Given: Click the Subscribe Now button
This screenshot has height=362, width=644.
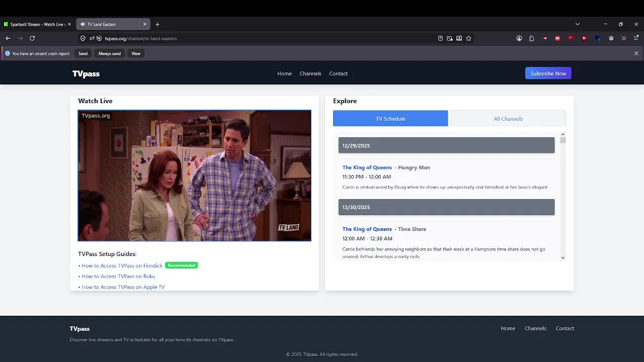Looking at the screenshot, I should 548,73.
